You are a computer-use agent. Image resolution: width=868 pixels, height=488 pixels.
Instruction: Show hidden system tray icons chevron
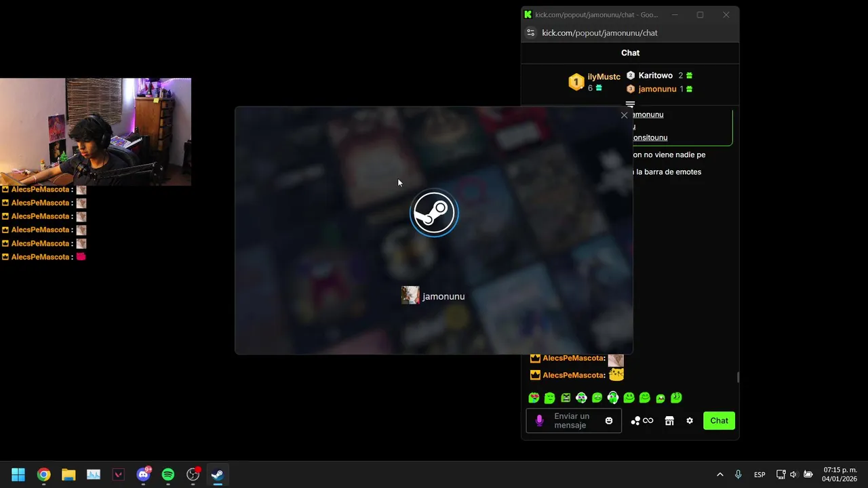click(720, 474)
